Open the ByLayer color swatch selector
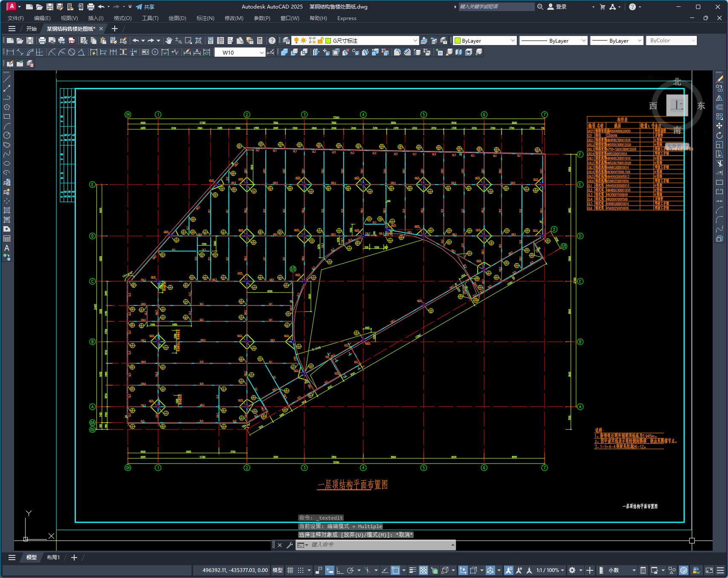This screenshot has width=728, height=578. click(485, 41)
